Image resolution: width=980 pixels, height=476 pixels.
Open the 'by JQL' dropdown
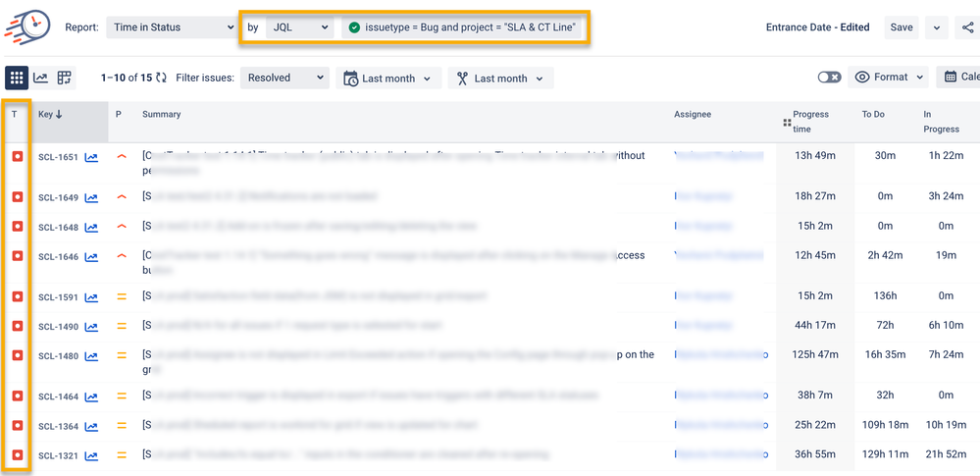pos(299,27)
